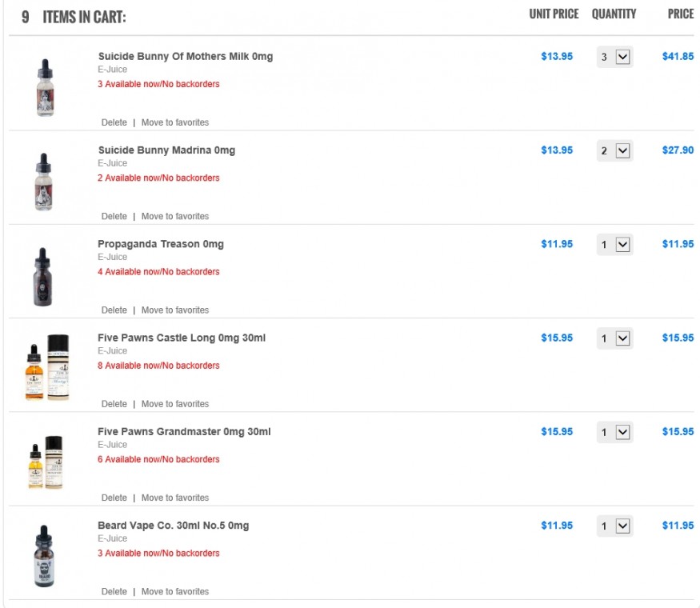
Task: Click the Suicide Bunny Madrina bottle image
Action: coord(44,182)
